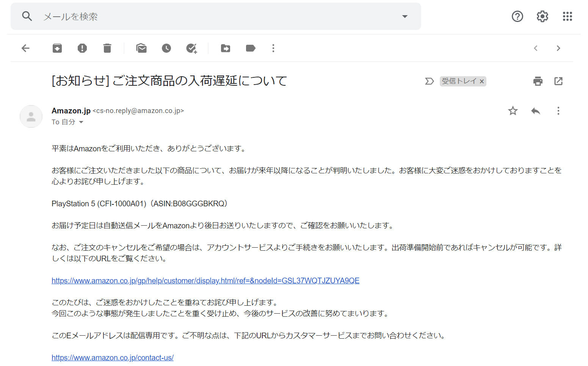Report this email as spam
The height and width of the screenshot is (366, 588).
coord(82,48)
